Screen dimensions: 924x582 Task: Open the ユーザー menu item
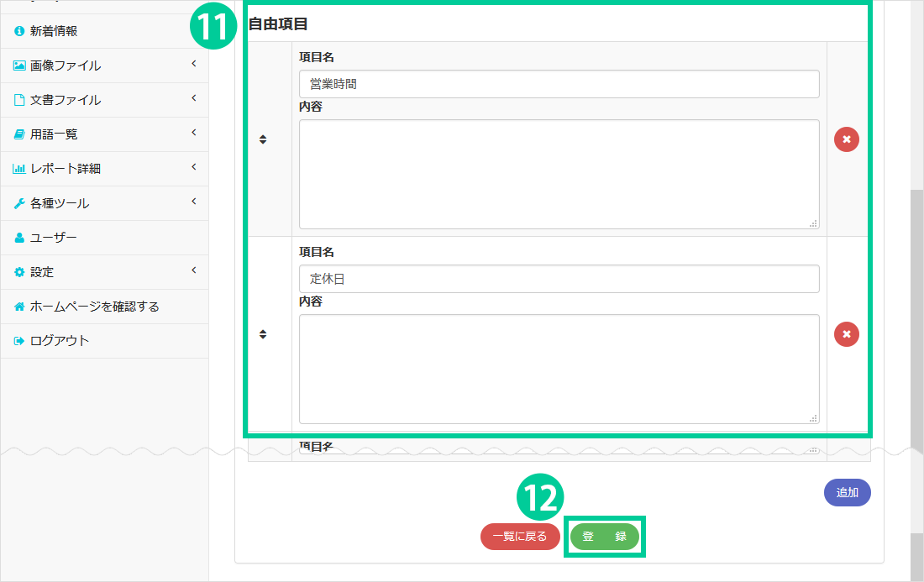pos(53,238)
